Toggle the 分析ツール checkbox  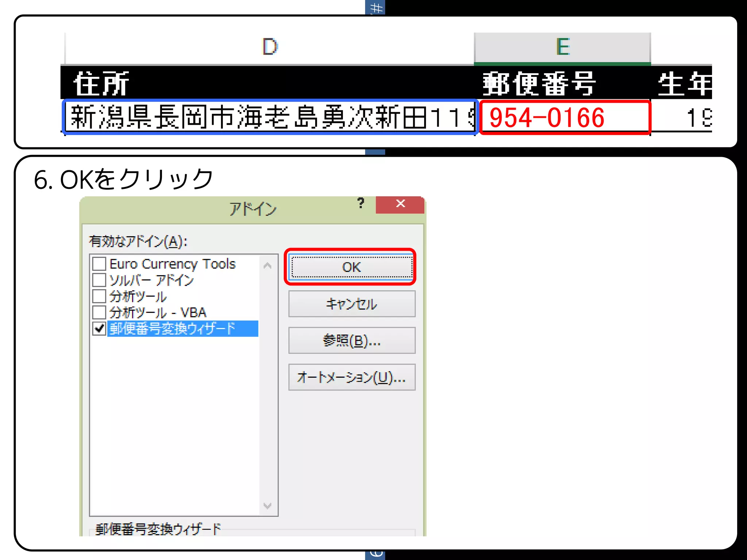(99, 296)
